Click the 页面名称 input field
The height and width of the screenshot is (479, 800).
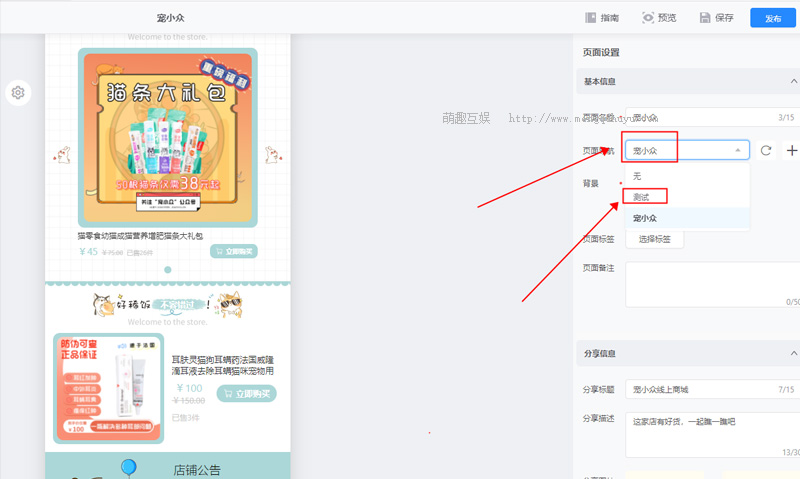(712, 117)
